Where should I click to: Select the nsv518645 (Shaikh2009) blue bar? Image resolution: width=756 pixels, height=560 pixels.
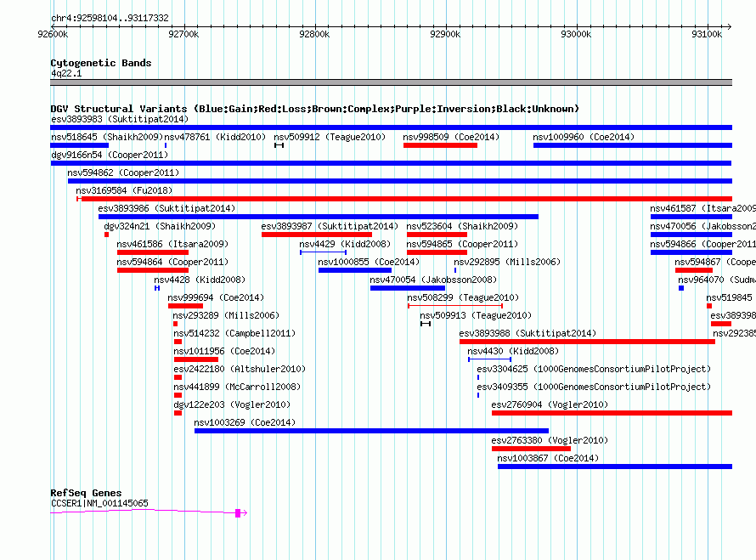coord(80,145)
